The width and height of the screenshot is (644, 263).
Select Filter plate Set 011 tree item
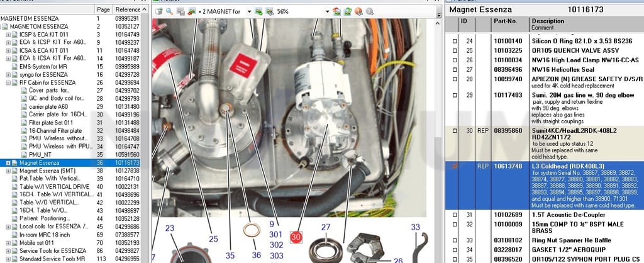(x=51, y=123)
